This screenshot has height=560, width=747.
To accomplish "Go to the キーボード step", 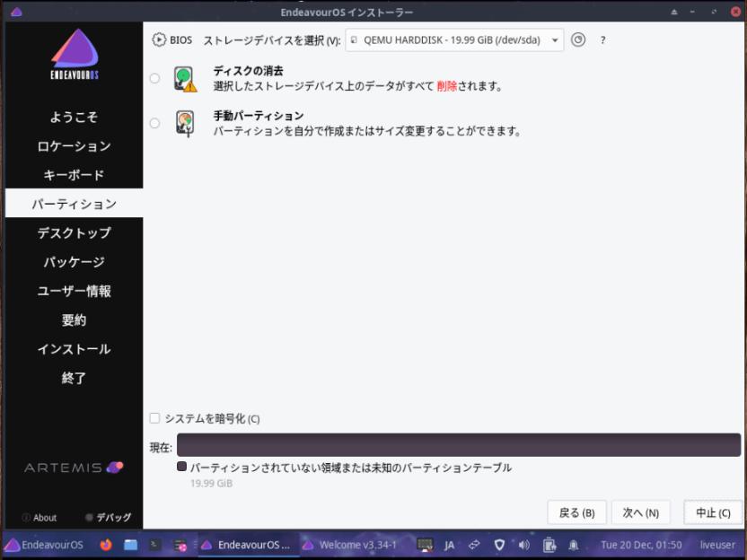I will coord(74,175).
